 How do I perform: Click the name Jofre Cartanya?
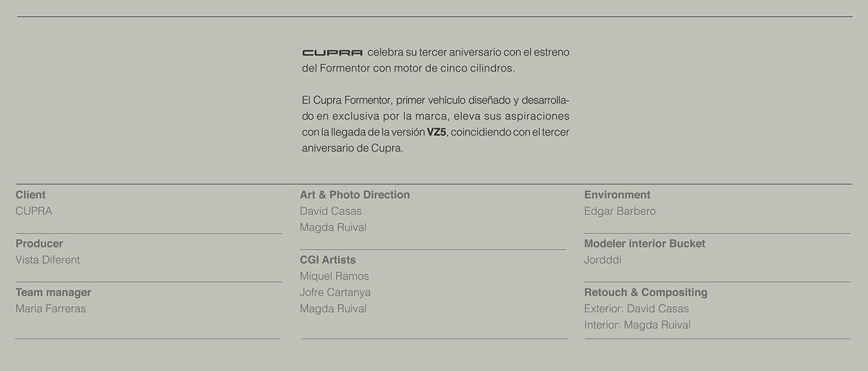[x=335, y=292]
